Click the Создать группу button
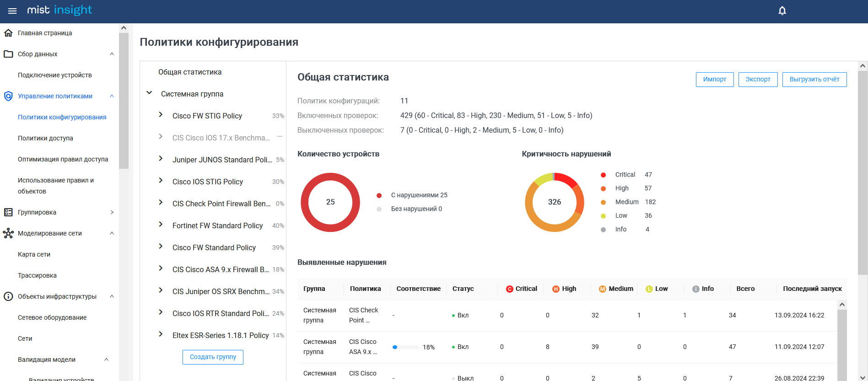This screenshot has width=868, height=381. pos(213,357)
